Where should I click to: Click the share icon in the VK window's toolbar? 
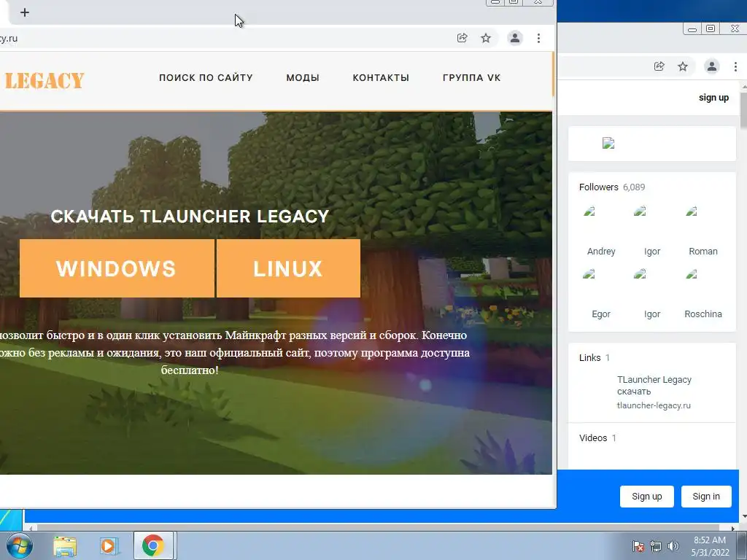click(659, 66)
